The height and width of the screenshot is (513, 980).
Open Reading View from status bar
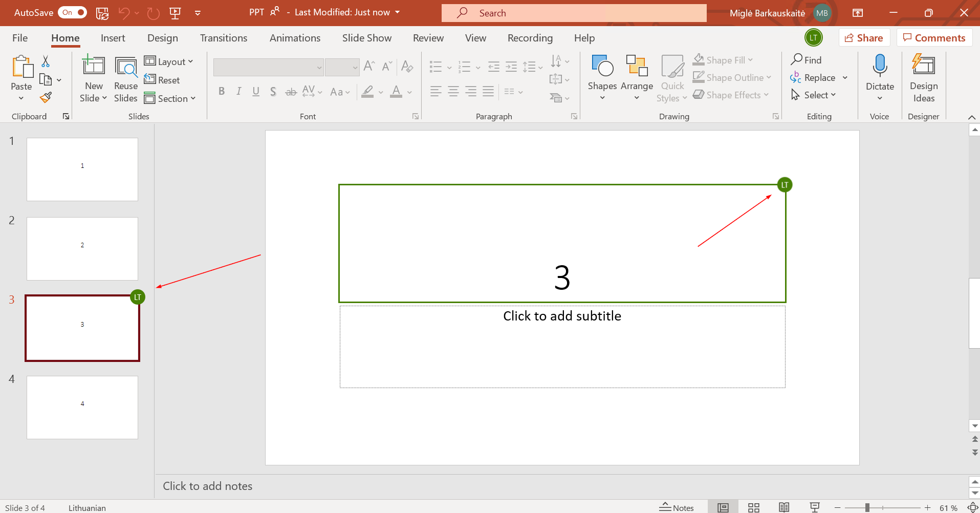tap(783, 507)
